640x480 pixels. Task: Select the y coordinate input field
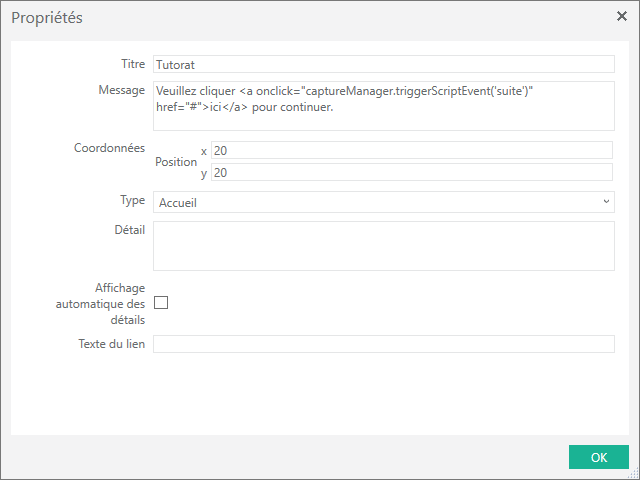pyautogui.click(x=412, y=172)
